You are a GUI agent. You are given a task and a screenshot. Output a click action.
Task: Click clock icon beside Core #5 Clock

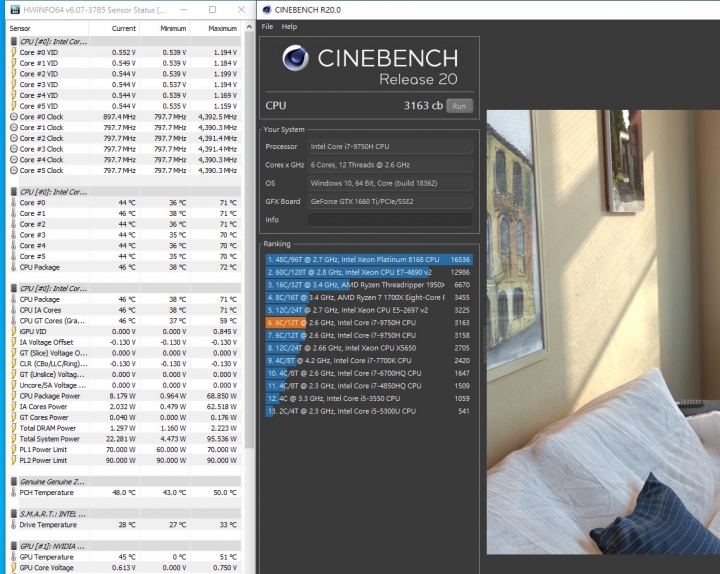14,170
